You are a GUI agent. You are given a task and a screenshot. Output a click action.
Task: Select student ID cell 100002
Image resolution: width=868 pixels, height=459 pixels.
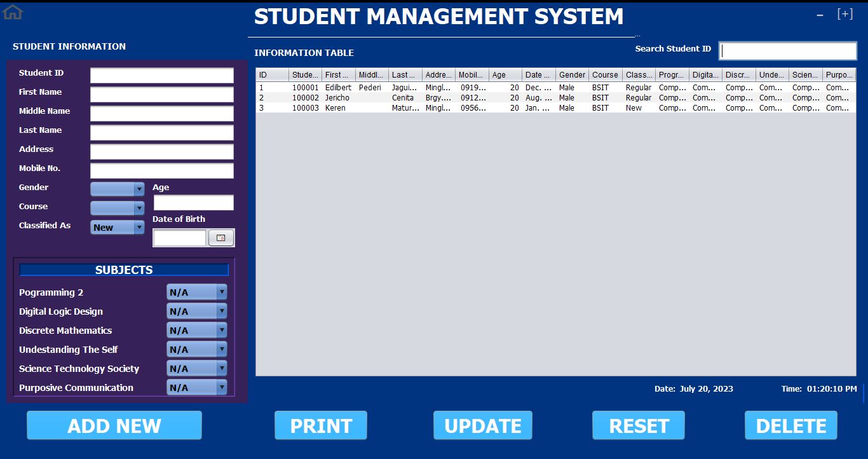point(306,98)
